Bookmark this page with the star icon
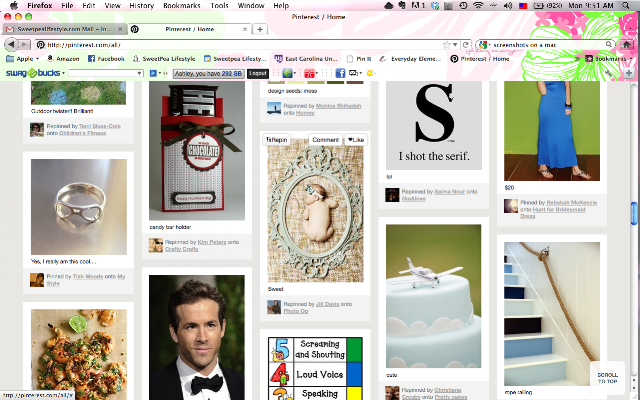 tap(447, 44)
